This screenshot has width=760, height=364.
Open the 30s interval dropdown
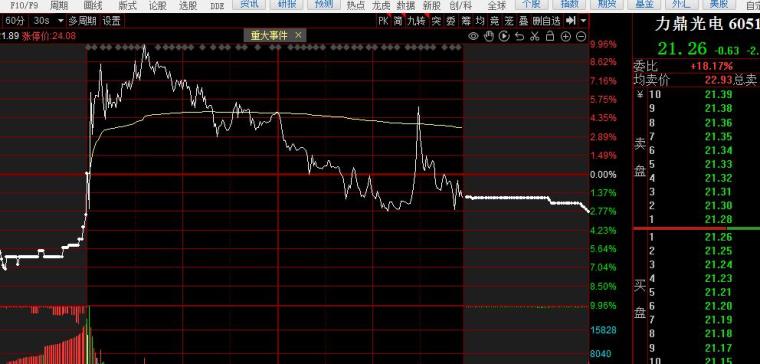[x=48, y=21]
